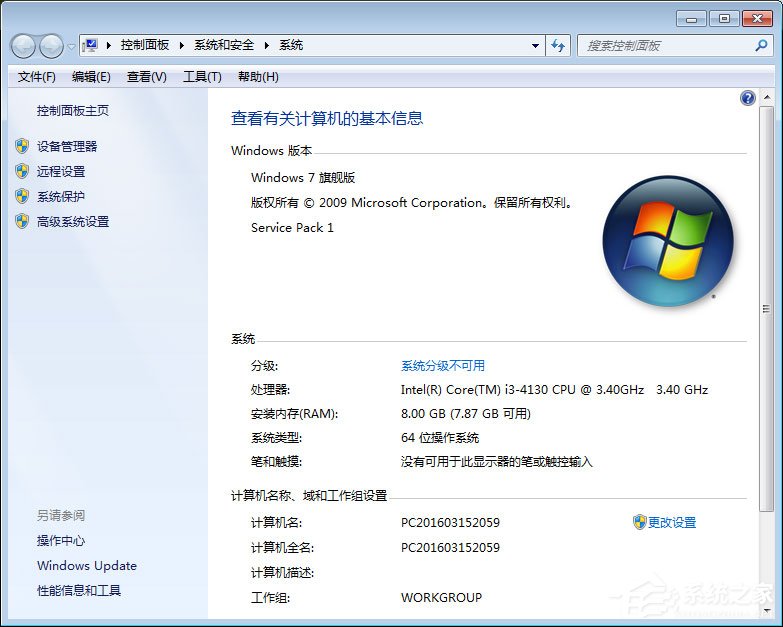This screenshot has height=627, width=783.
Task: Maximize the System window
Action: click(724, 19)
